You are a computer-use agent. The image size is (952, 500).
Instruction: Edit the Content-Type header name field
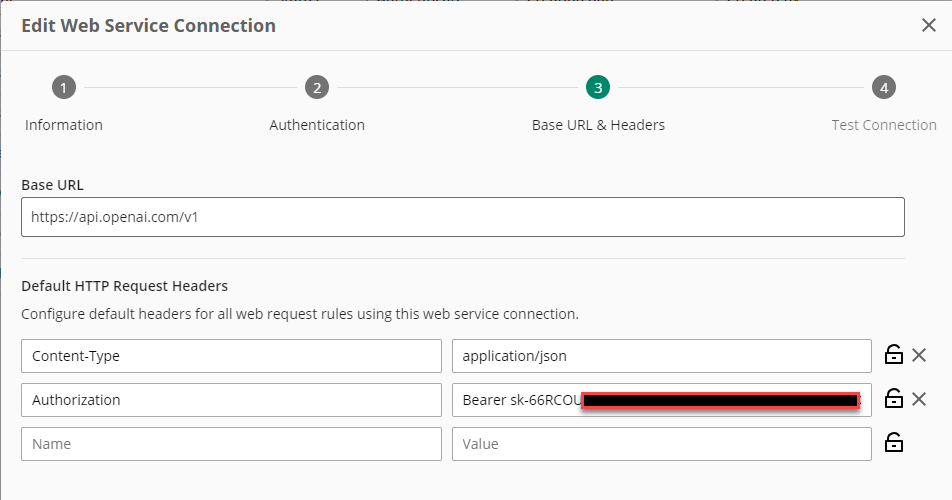[x=231, y=356]
